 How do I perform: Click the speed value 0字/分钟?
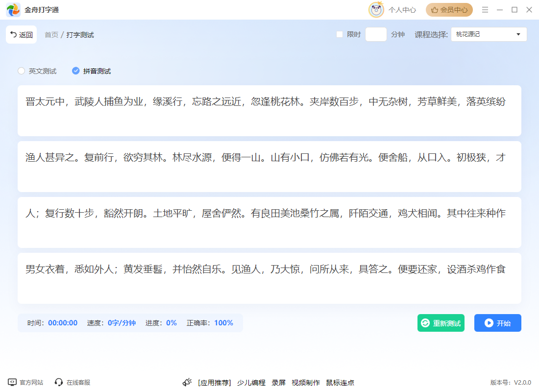point(122,323)
